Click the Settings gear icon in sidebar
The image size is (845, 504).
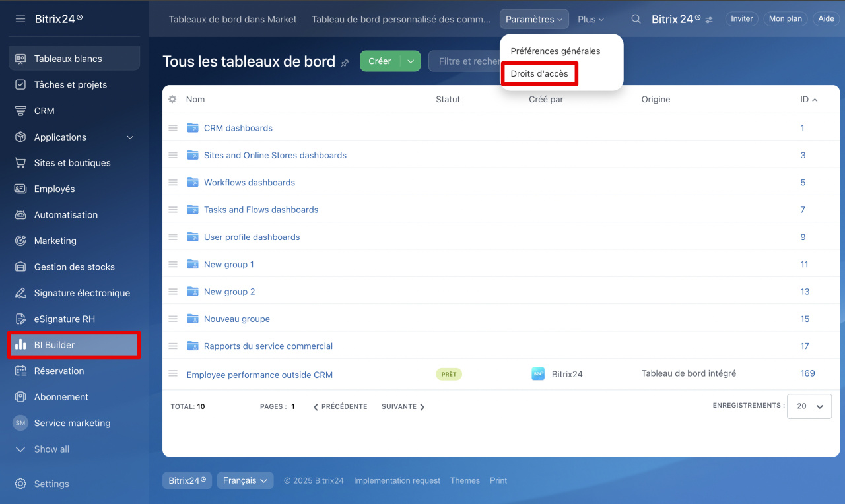coord(20,484)
